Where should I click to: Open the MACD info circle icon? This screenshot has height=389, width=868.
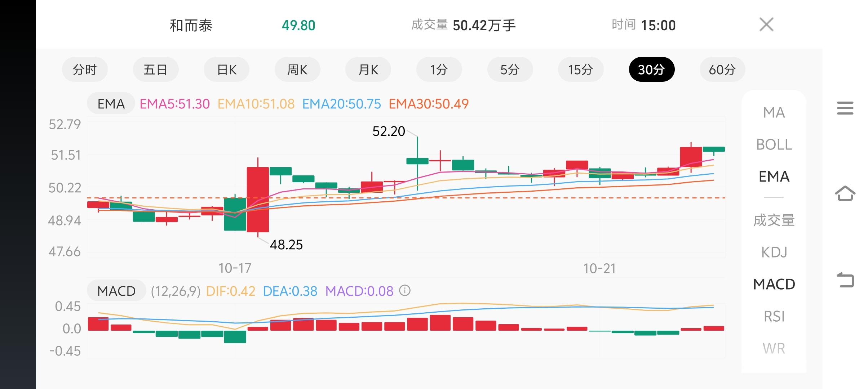pos(405,290)
